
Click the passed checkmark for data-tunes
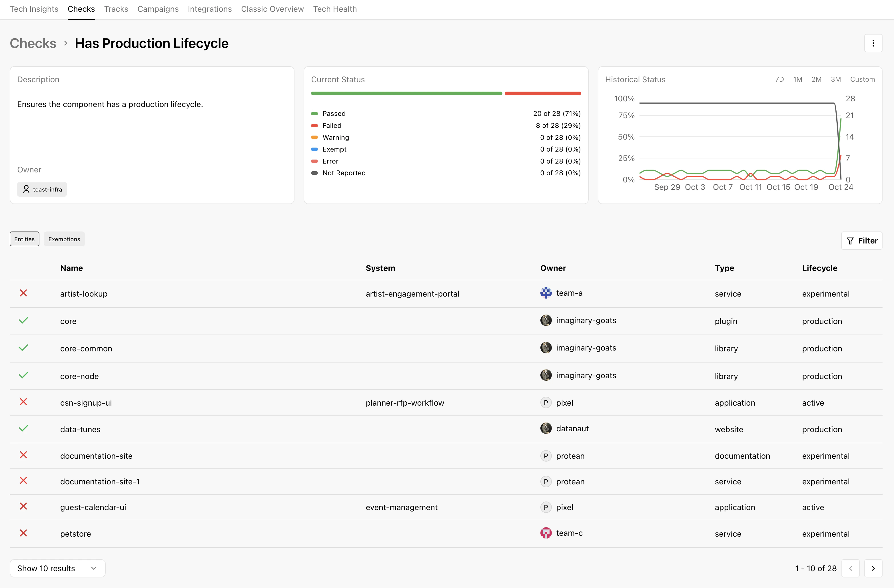pos(23,428)
